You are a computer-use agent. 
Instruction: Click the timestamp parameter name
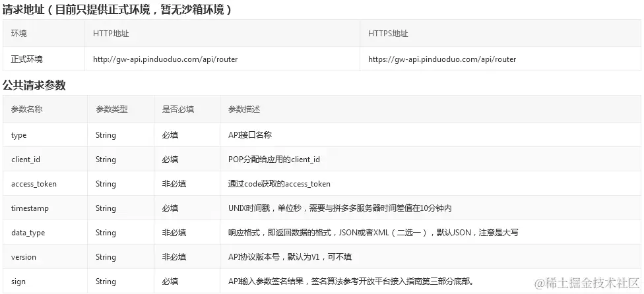tap(30, 208)
